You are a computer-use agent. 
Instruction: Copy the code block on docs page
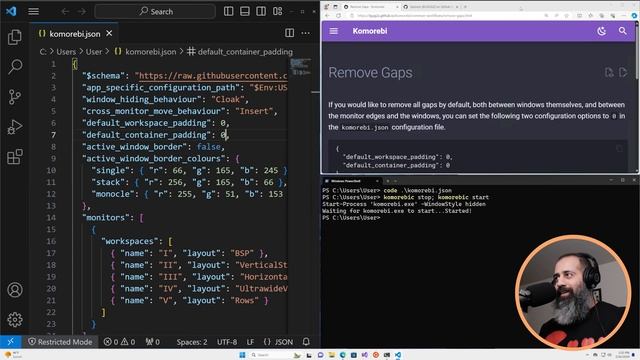[x=619, y=149]
